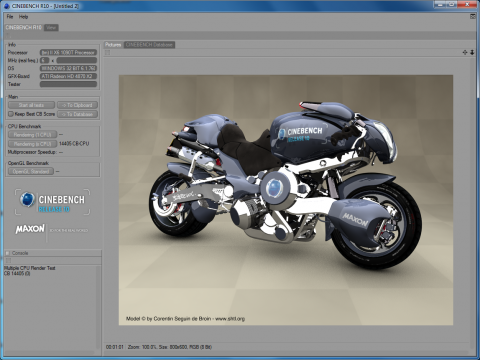480x360 pixels.
Task: Click the OS info field
Action: point(68,68)
